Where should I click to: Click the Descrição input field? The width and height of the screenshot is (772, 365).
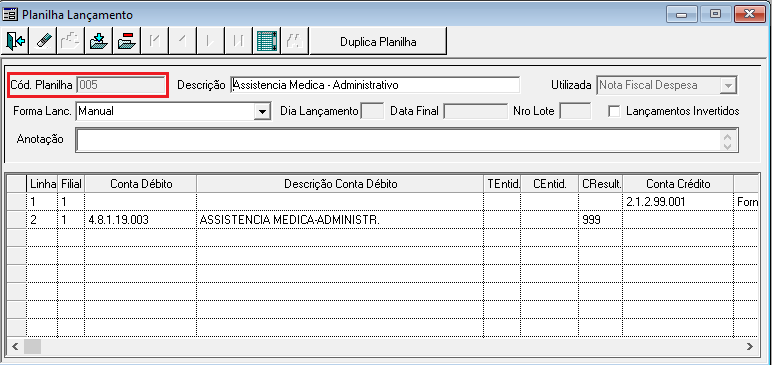(x=375, y=85)
